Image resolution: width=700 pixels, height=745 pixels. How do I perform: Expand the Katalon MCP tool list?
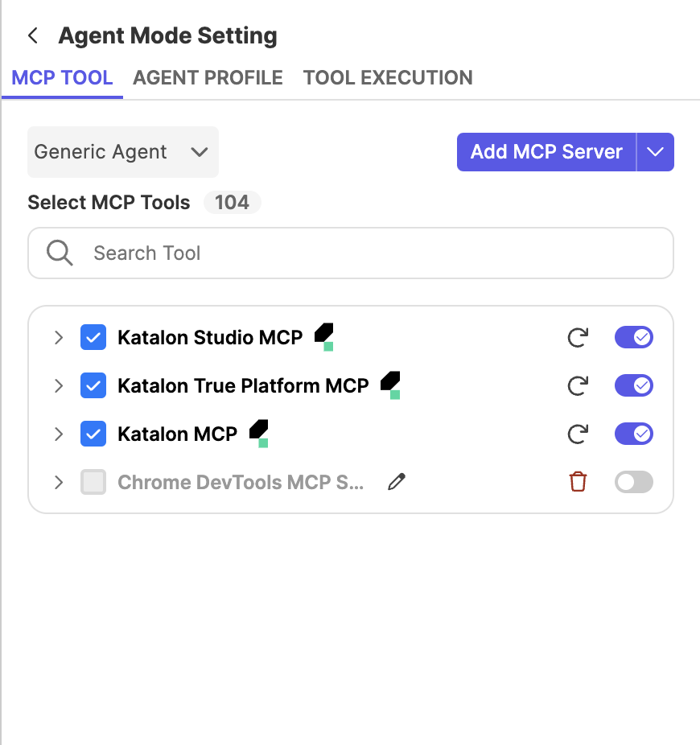click(x=58, y=434)
